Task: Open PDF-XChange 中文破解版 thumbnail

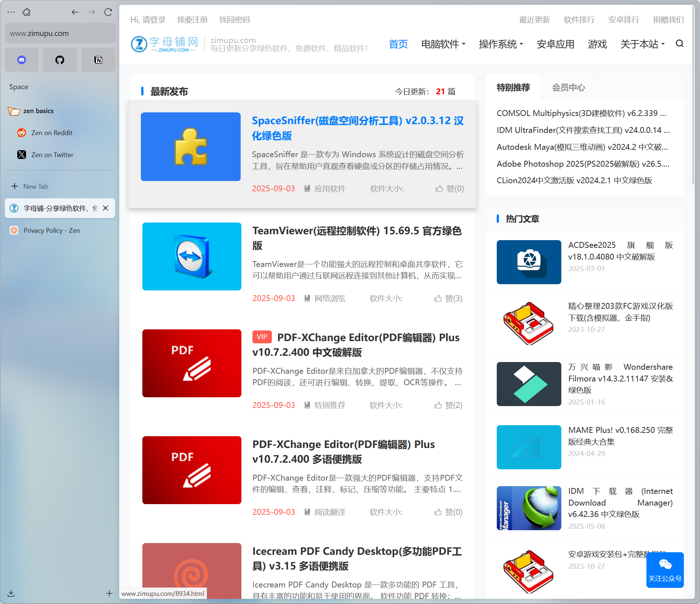Action: pyautogui.click(x=192, y=363)
